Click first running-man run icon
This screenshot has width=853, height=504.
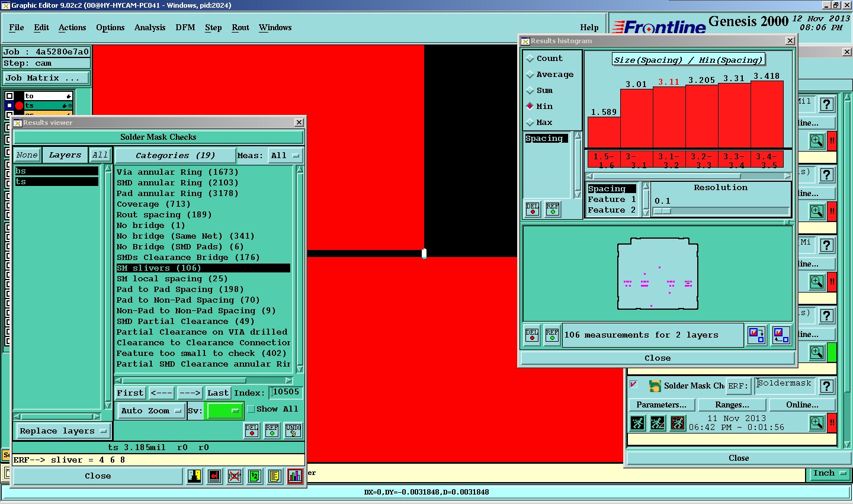click(637, 423)
